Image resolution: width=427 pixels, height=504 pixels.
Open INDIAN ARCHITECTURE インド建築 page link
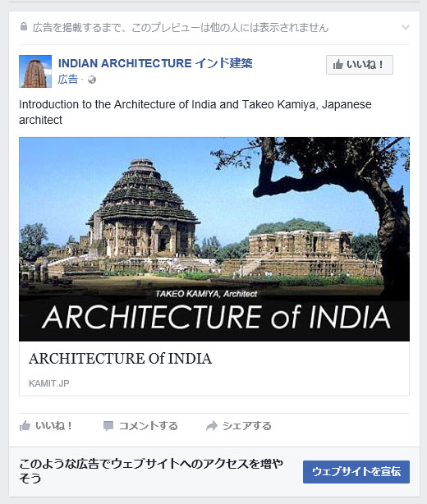coord(155,63)
